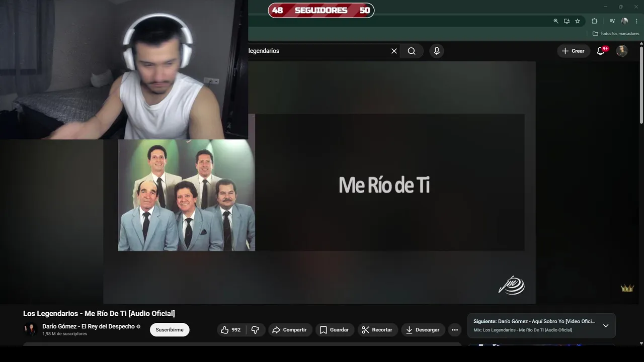Click the video title Los Legendarios - Me Río De Ti
The width and height of the screenshot is (644, 362).
pos(99,313)
